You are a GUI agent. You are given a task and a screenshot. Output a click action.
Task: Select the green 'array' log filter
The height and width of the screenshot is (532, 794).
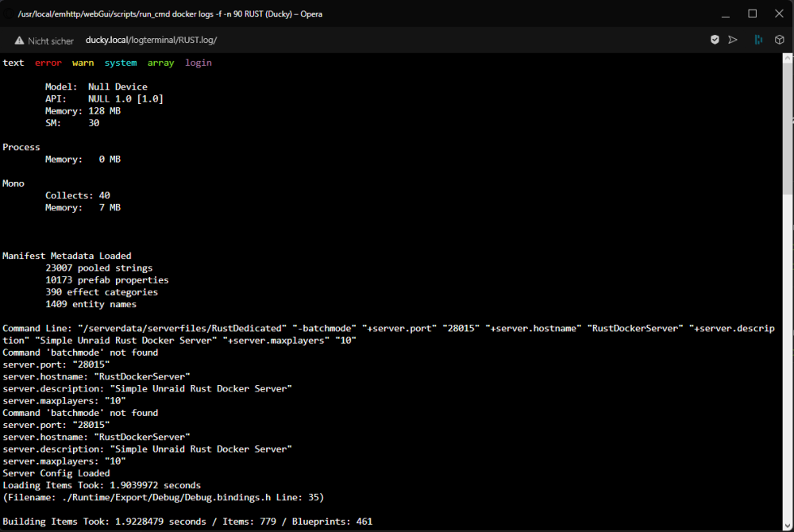160,63
